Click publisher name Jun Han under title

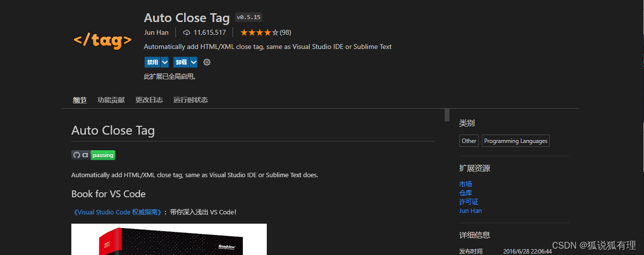156,33
